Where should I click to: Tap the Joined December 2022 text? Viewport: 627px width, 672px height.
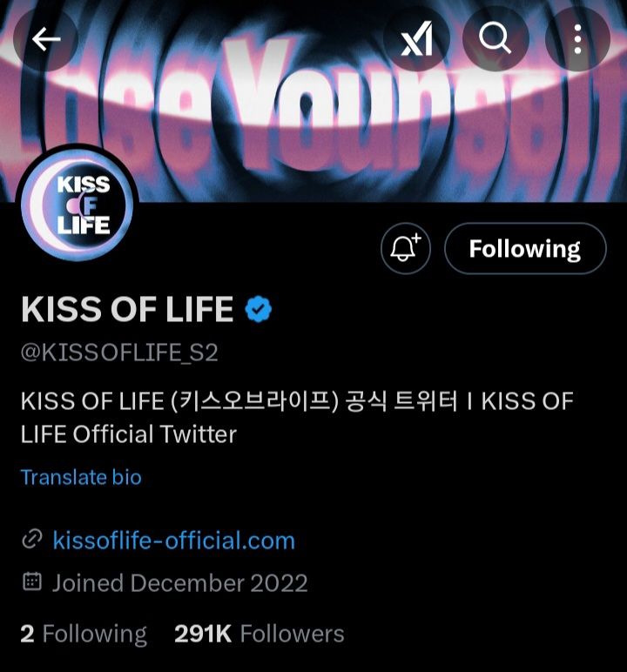click(179, 583)
